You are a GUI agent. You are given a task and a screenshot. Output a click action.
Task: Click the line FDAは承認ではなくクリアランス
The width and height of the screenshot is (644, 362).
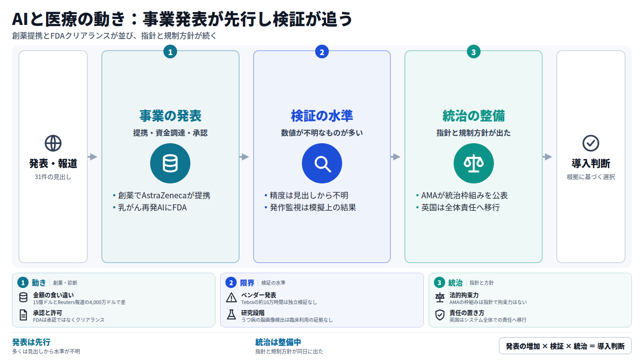(69, 320)
